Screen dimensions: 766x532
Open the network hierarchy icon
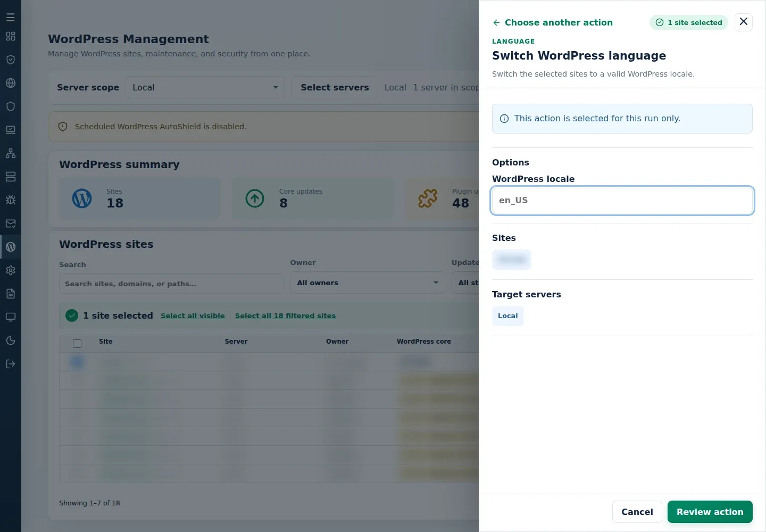11,153
